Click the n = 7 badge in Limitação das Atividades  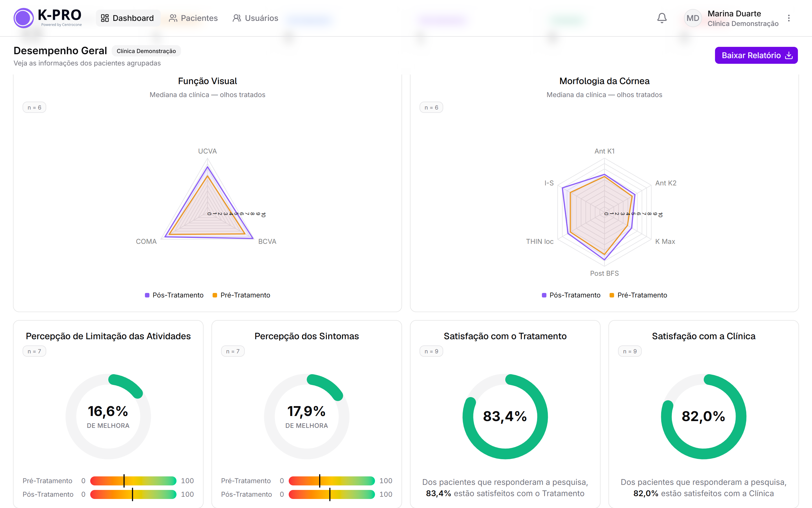tap(34, 351)
